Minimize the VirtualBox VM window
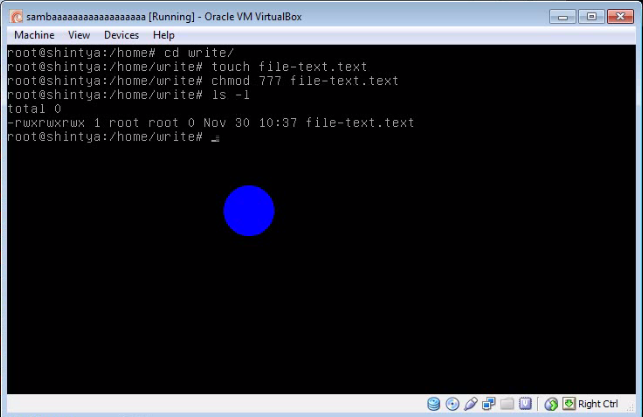The image size is (643, 417). click(x=563, y=17)
